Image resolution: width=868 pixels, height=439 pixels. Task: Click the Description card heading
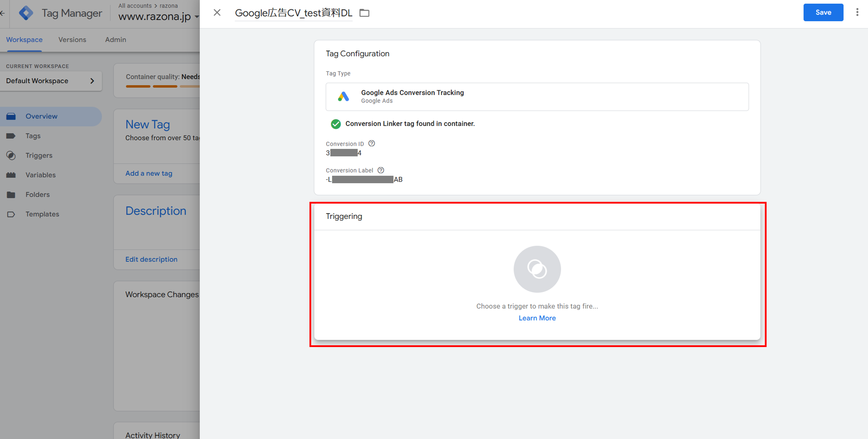click(156, 211)
